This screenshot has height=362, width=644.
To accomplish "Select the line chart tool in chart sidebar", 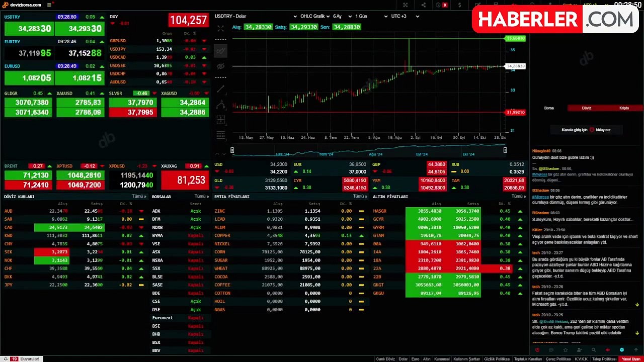I will 220,51.
